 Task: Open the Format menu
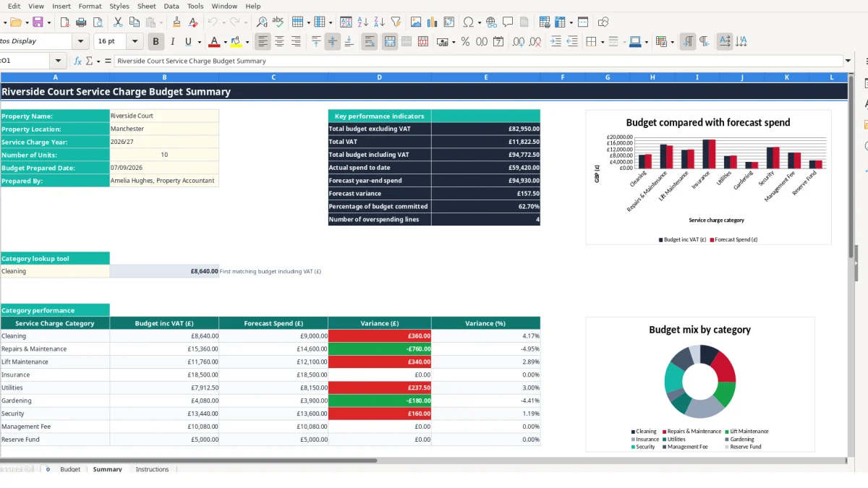click(90, 6)
